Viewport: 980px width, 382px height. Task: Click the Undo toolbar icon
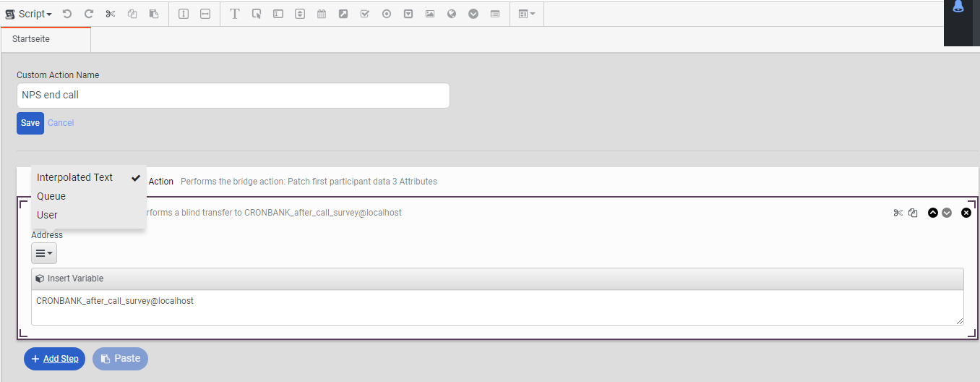coord(66,14)
